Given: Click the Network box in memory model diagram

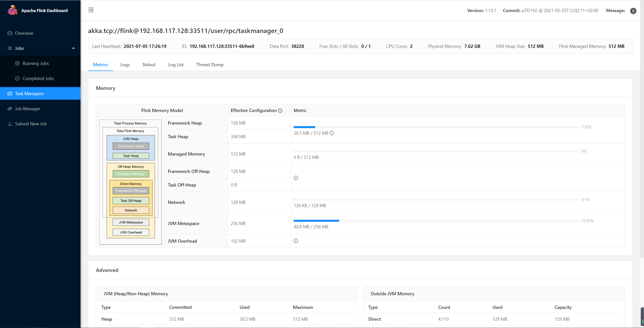Looking at the screenshot, I should point(131,210).
